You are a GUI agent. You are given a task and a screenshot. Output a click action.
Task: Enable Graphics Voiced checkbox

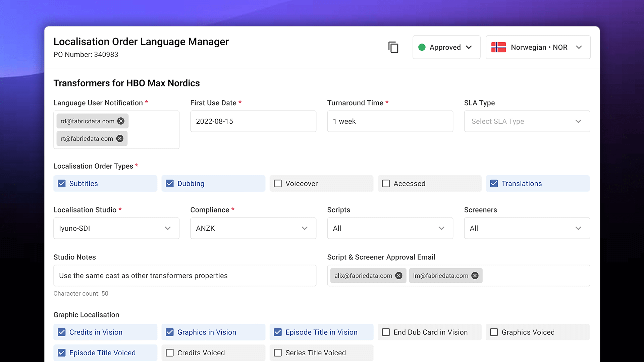(x=494, y=332)
